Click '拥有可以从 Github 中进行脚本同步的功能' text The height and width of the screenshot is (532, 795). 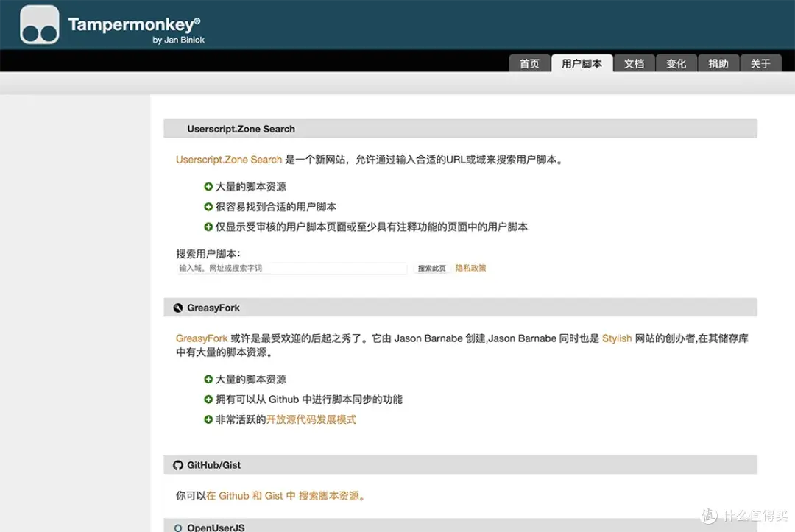point(309,400)
